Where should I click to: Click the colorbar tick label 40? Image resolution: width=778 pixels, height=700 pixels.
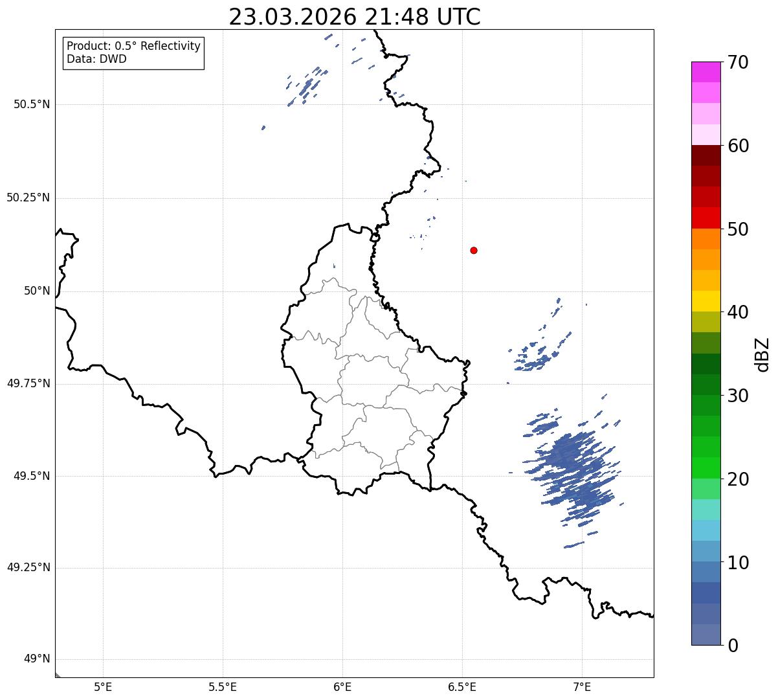tap(738, 312)
